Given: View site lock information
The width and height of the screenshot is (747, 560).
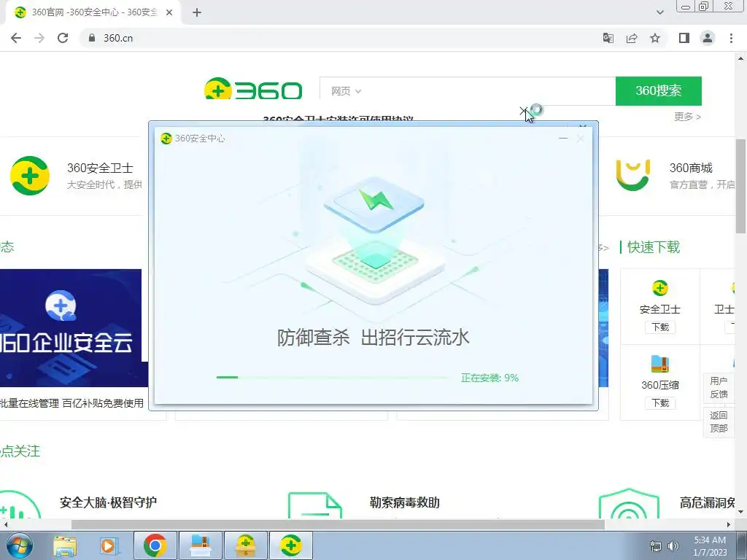Looking at the screenshot, I should click(x=92, y=38).
